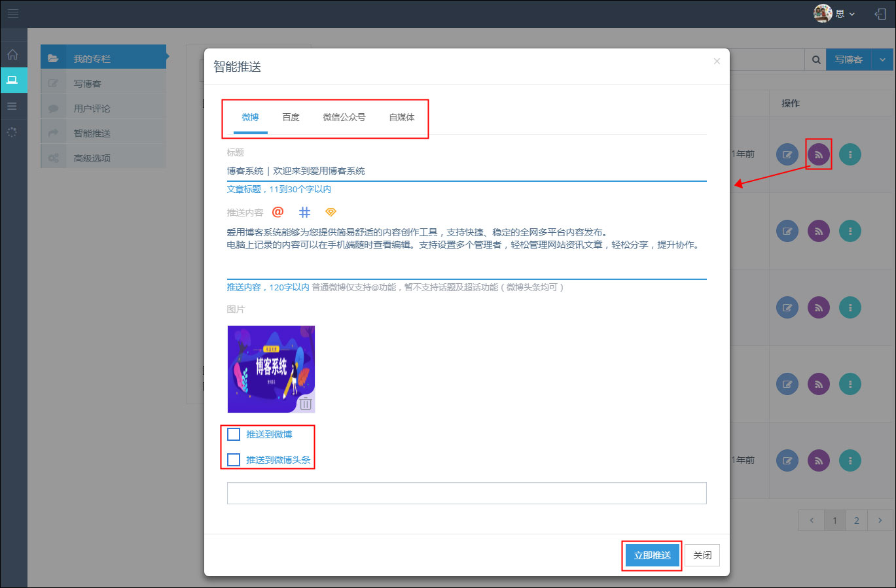Insert topic via the # icon
This screenshot has height=588, width=896.
point(304,212)
